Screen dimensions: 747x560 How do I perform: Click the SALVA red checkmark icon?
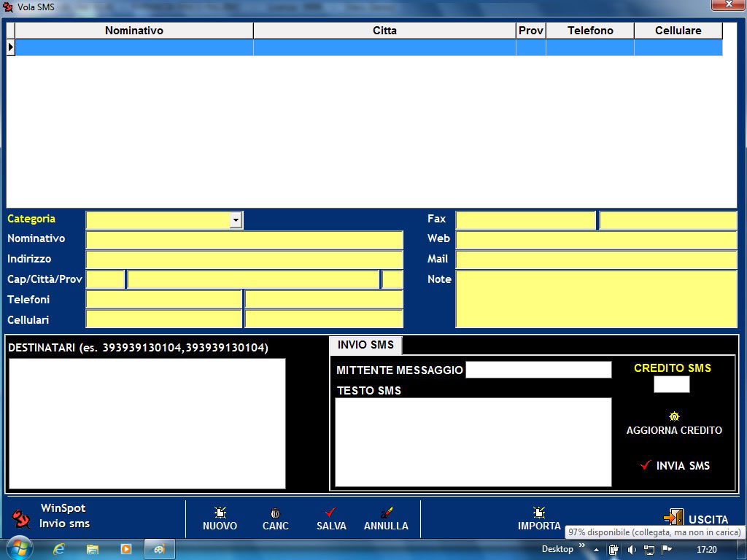(x=330, y=513)
